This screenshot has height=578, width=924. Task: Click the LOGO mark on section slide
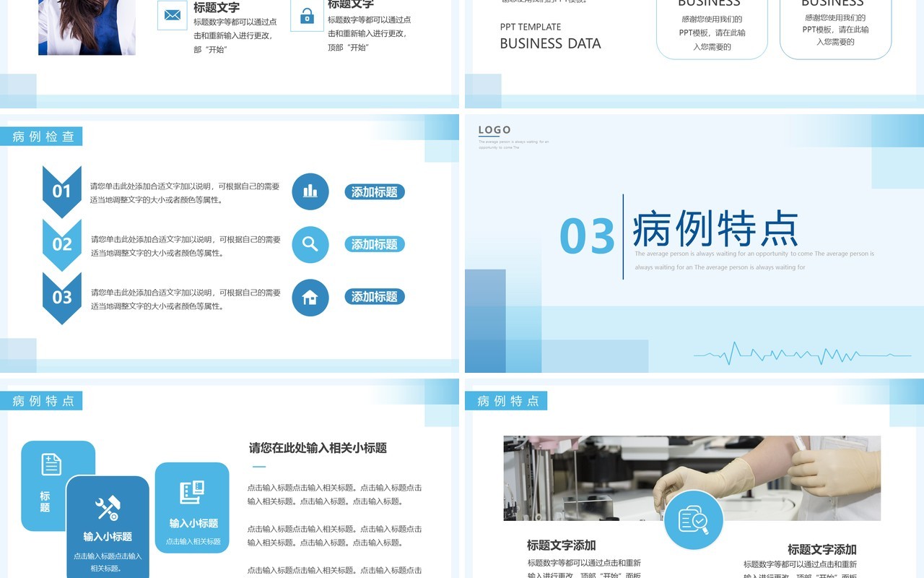[494, 130]
